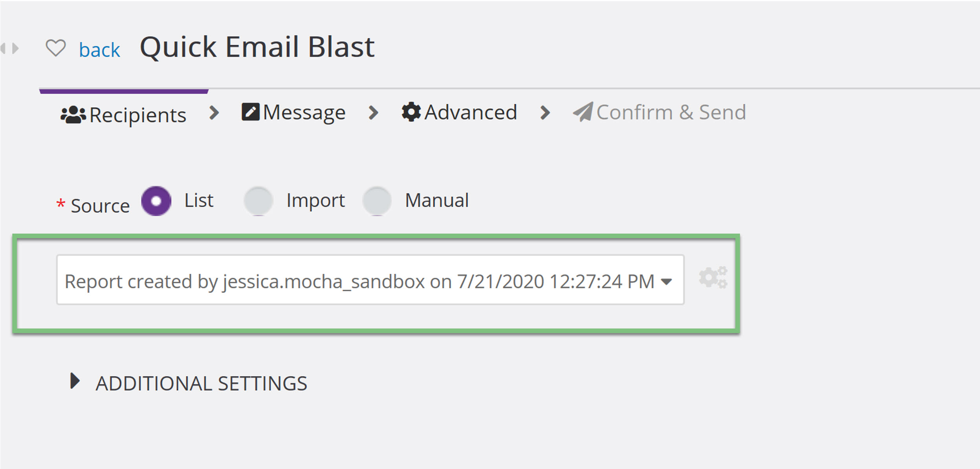The width and height of the screenshot is (980, 469).
Task: Switch to the Message step tab
Action: [x=293, y=112]
